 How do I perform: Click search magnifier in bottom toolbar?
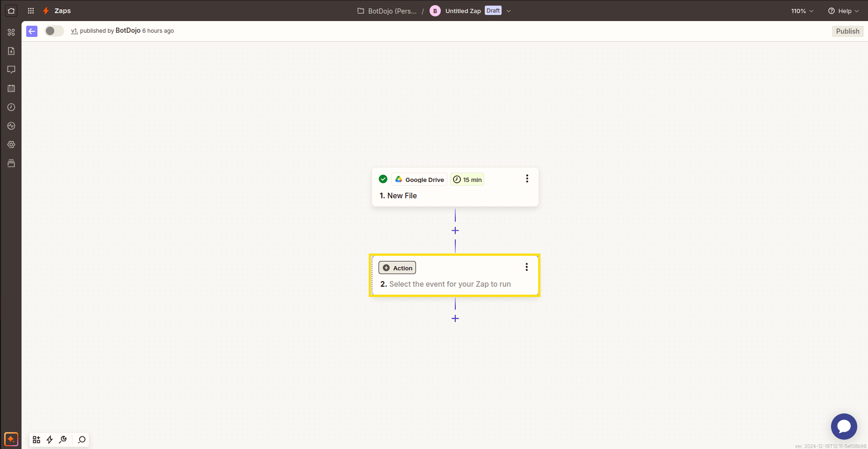click(82, 440)
